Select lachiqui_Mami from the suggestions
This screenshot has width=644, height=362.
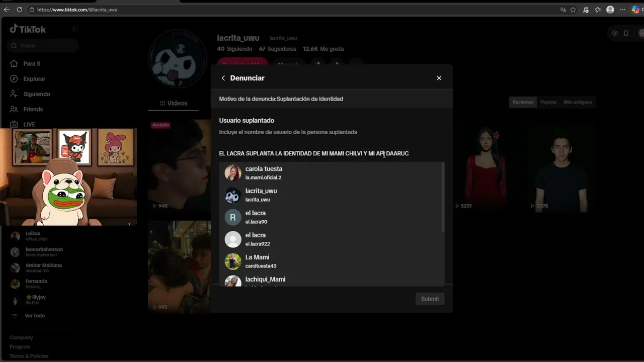332,281
